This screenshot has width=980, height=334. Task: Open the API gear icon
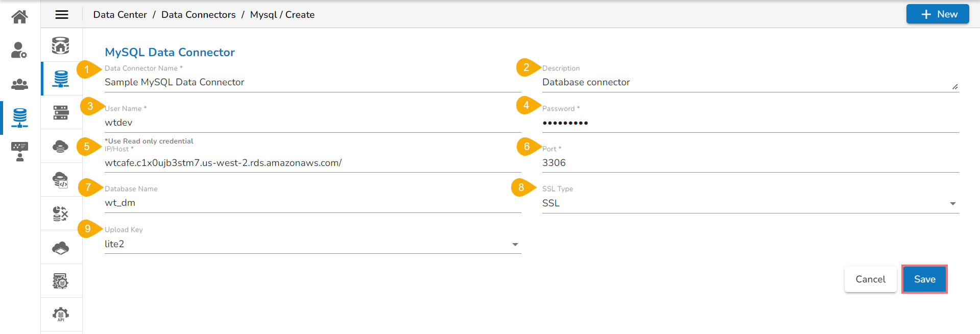[60, 314]
